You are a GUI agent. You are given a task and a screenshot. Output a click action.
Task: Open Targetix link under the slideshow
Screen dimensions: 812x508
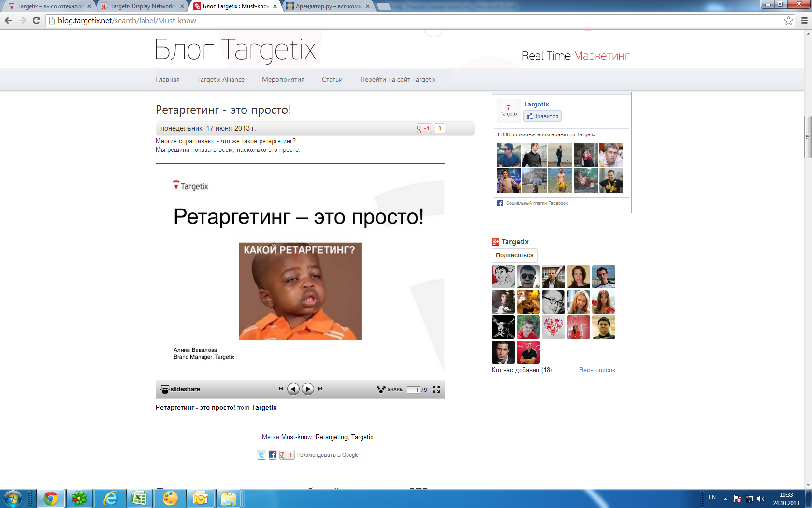click(x=264, y=408)
